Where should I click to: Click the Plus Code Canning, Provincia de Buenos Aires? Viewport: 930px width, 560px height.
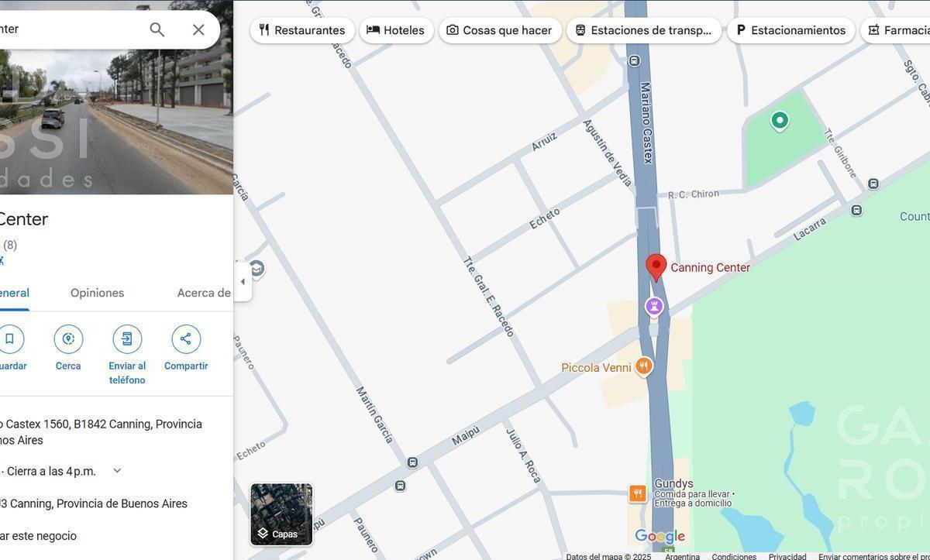pyautogui.click(x=94, y=503)
